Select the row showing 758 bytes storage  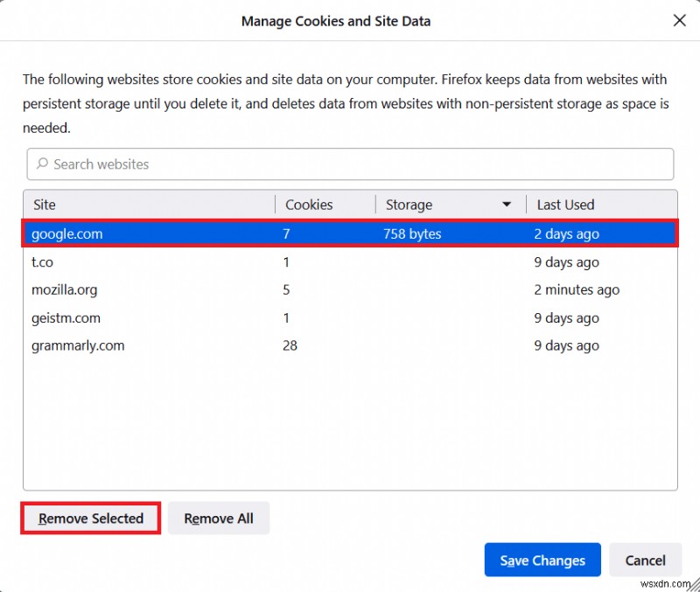[x=412, y=233]
